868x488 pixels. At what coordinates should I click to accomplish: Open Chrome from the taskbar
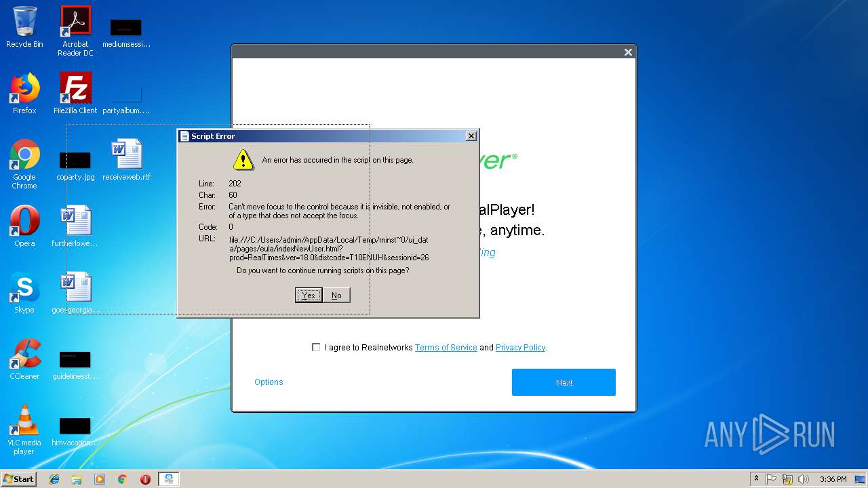(122, 479)
